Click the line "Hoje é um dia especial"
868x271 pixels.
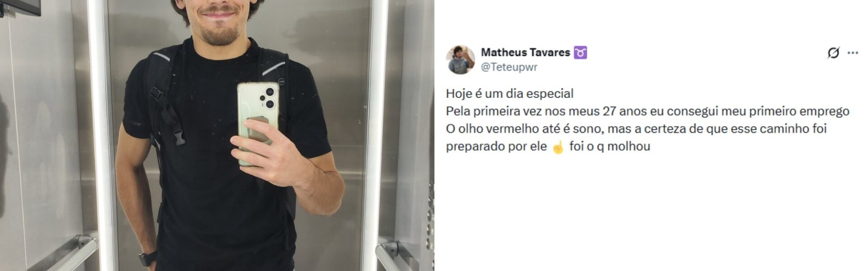pyautogui.click(x=509, y=93)
